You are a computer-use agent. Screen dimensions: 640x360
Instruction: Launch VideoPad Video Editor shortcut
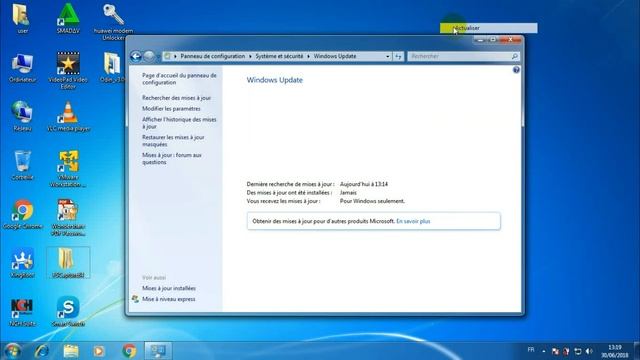(68, 71)
